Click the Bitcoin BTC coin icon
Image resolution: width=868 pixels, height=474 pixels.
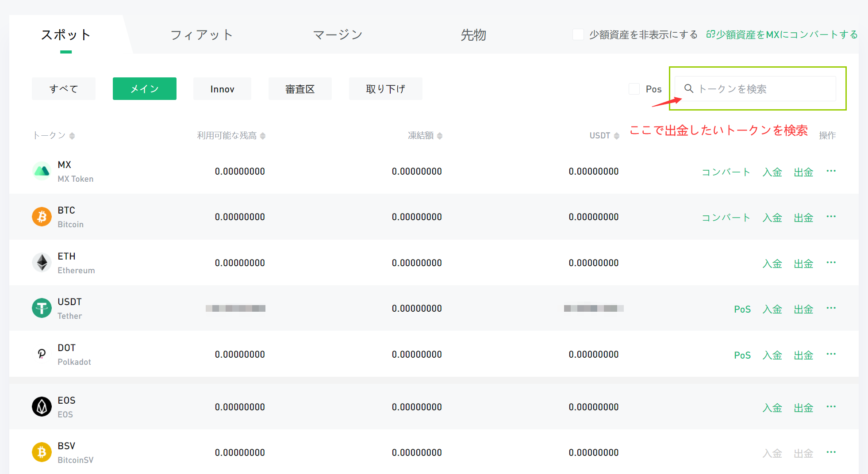point(42,217)
